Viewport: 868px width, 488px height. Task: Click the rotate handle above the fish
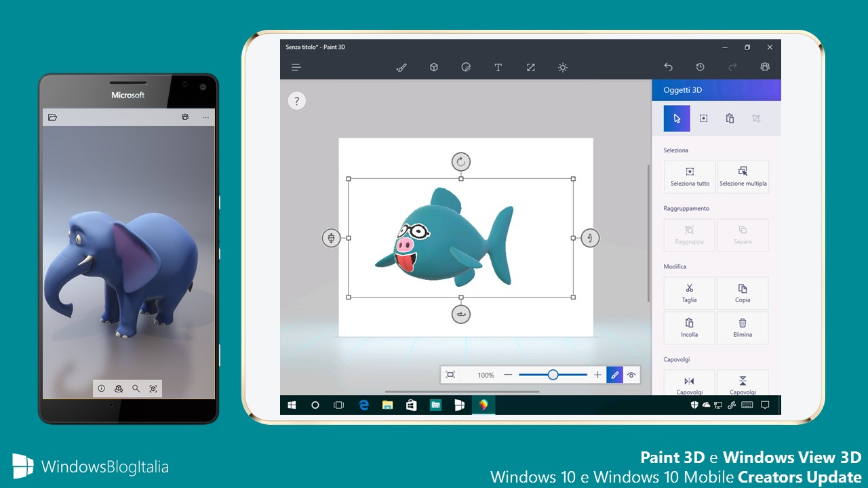tap(461, 161)
